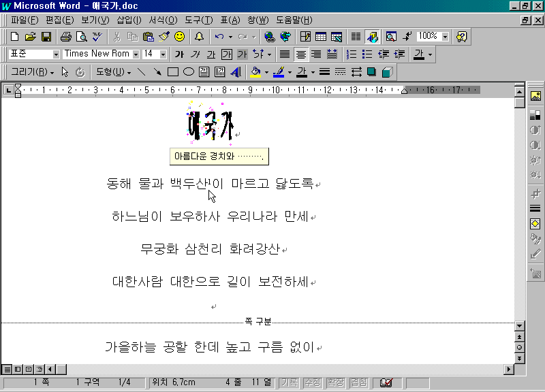Select the Crop tool in Picture toolbar
This screenshot has width=545, height=392.
[x=535, y=193]
